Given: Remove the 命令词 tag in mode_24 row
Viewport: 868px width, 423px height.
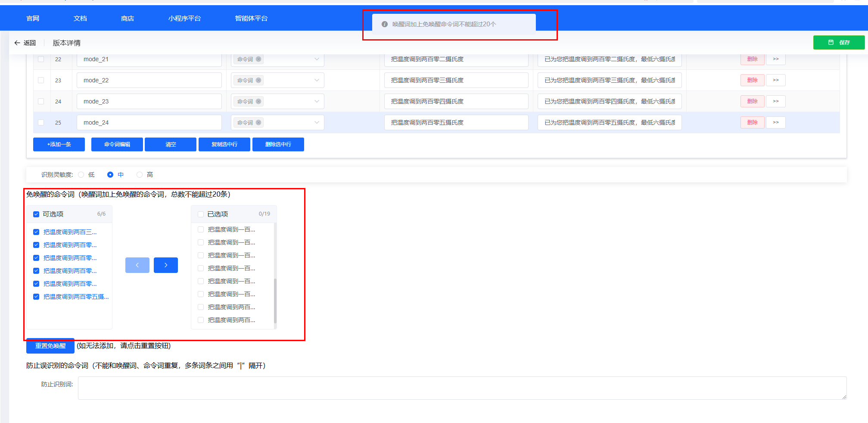Looking at the screenshot, I should 258,123.
